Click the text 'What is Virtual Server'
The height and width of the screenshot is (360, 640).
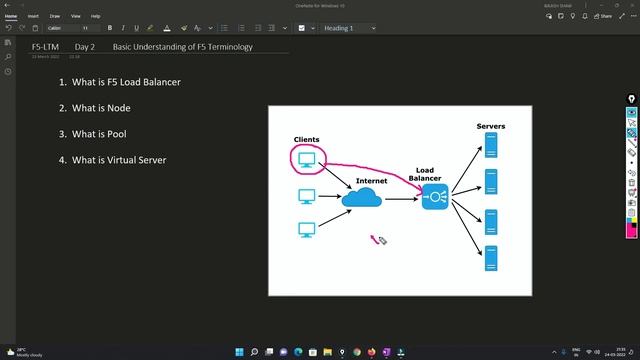coord(119,160)
